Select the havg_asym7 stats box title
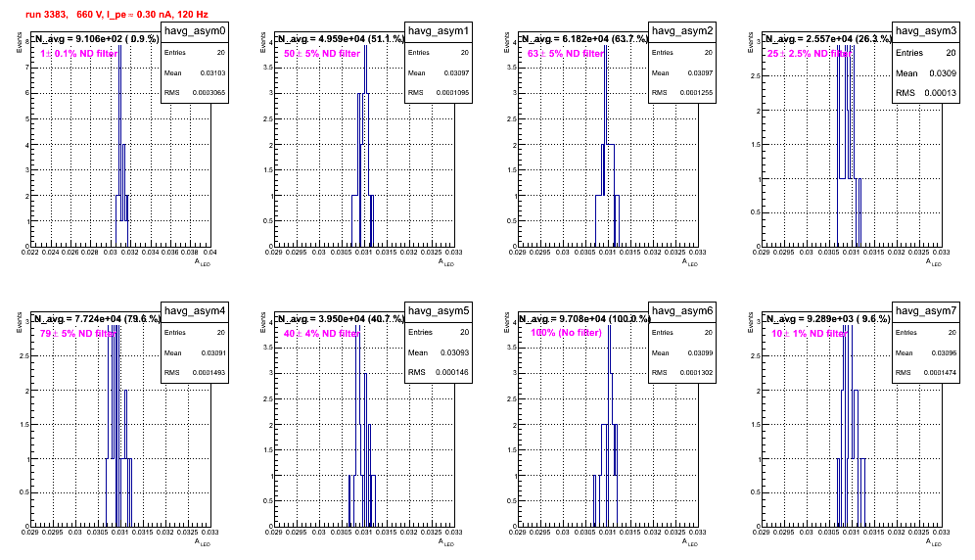The height and width of the screenshot is (560, 975). [926, 311]
